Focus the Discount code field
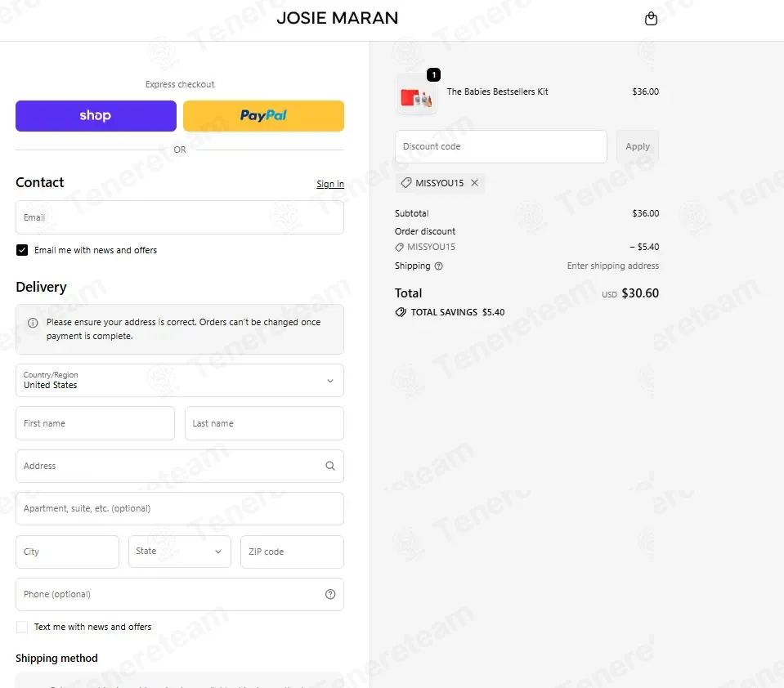 [501, 146]
